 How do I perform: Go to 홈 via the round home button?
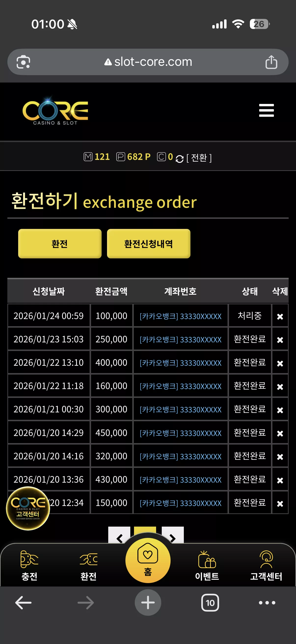(x=148, y=560)
